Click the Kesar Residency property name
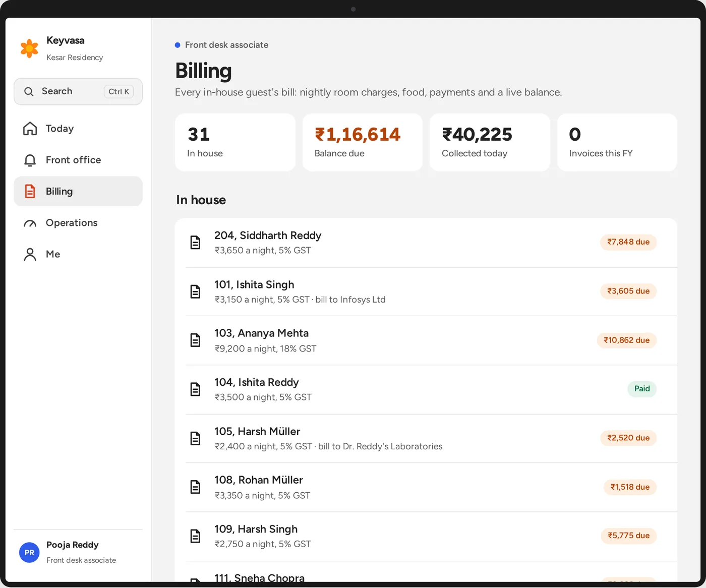 coord(75,57)
